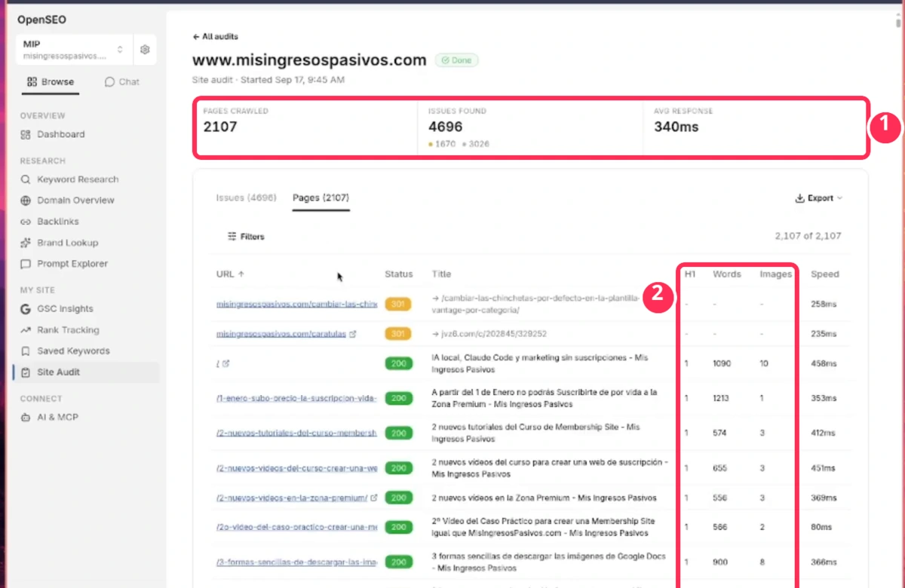Viewport: 905px width, 588px height.
Task: Click the 80ms speed value
Action: pyautogui.click(x=821, y=527)
